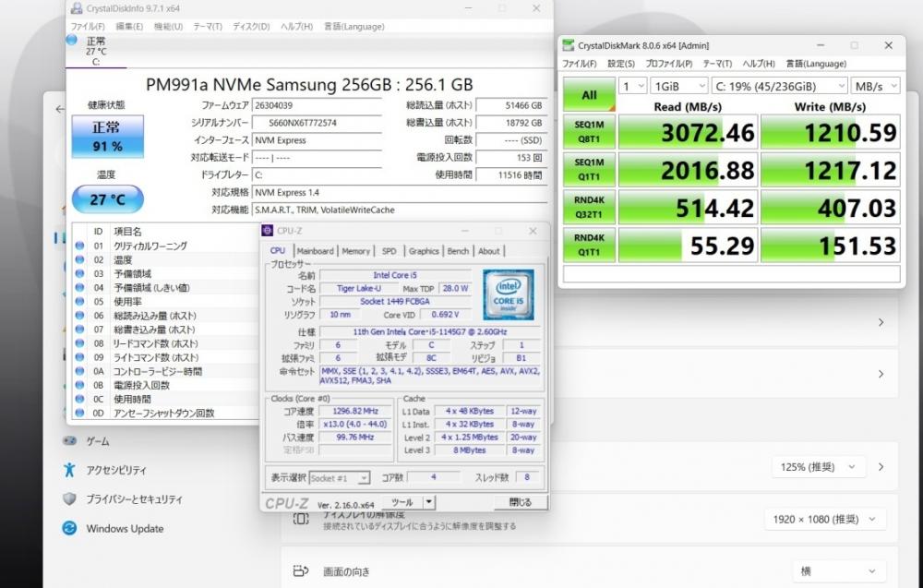The height and width of the screenshot is (588, 923).
Task: Expand the target drive C: 19% dropdown
Action: tap(779, 85)
